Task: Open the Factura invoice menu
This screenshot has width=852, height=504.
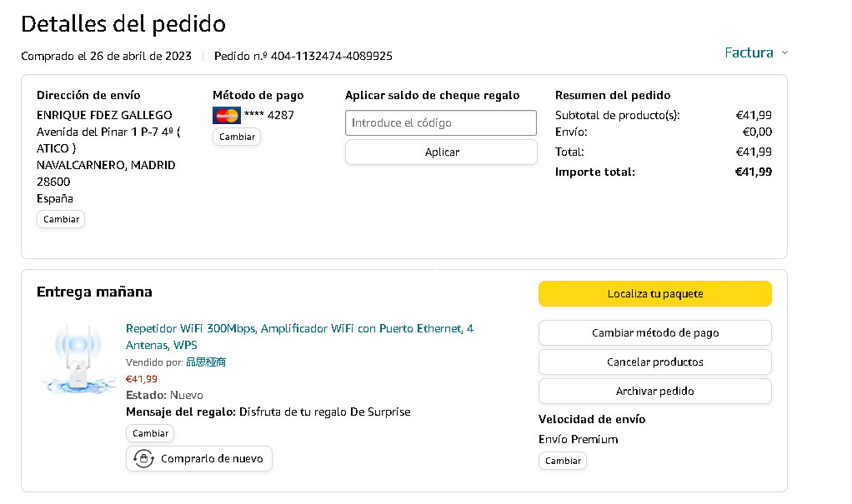Action: click(749, 53)
